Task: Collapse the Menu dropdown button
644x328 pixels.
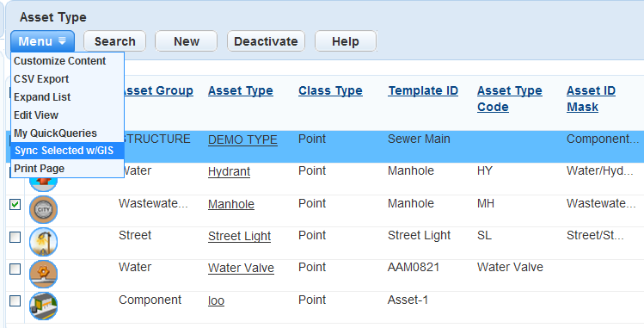Action: click(42, 41)
